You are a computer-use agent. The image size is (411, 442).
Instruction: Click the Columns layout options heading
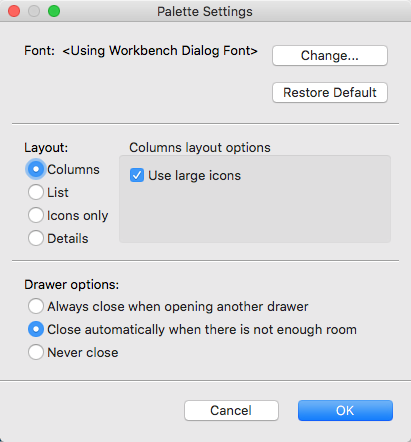tap(200, 147)
